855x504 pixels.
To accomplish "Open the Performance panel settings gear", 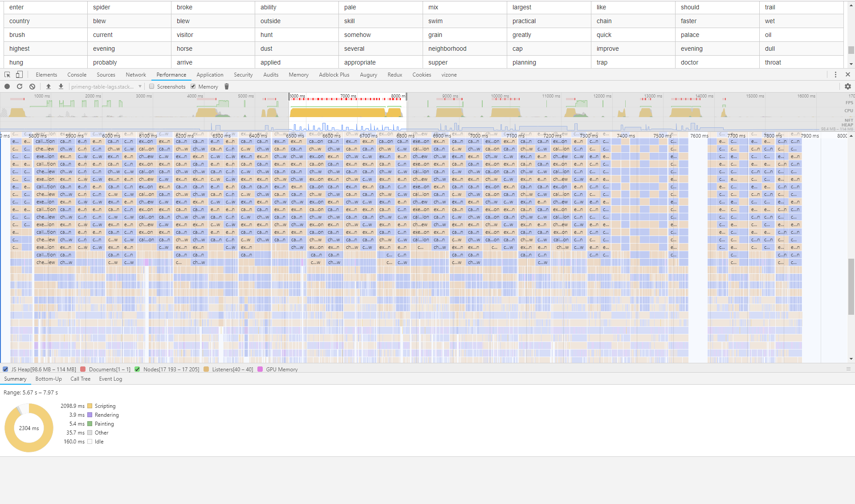I will [x=848, y=86].
